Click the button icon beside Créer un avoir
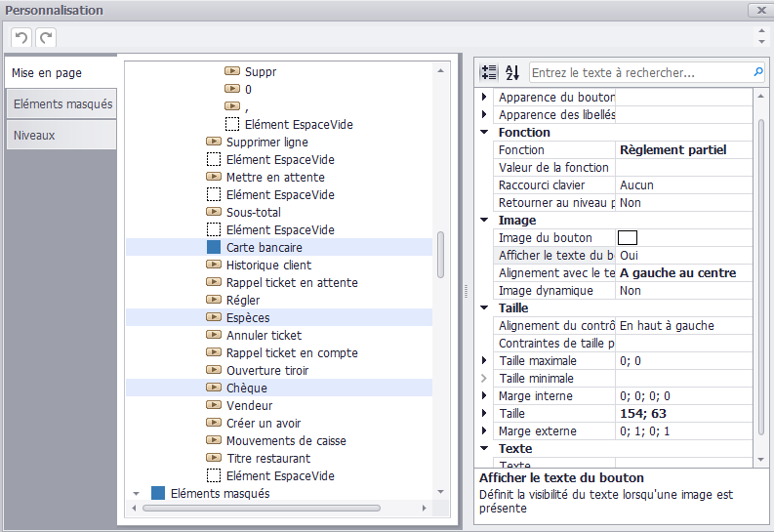Screen dimensions: 774x532 click(213, 423)
